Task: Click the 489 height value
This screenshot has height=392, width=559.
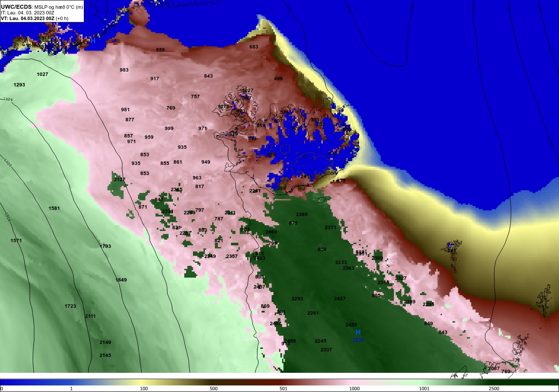Action: (278, 79)
